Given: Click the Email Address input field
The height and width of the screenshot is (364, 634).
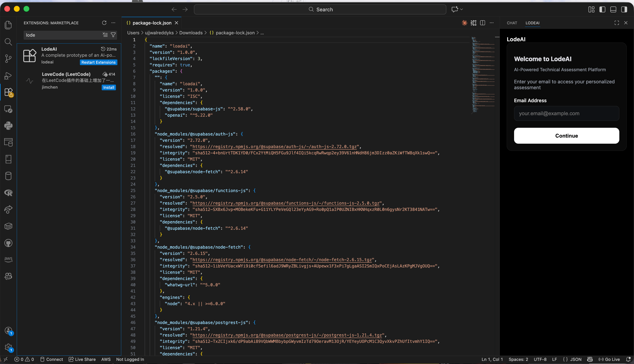Looking at the screenshot, I should coord(566,114).
